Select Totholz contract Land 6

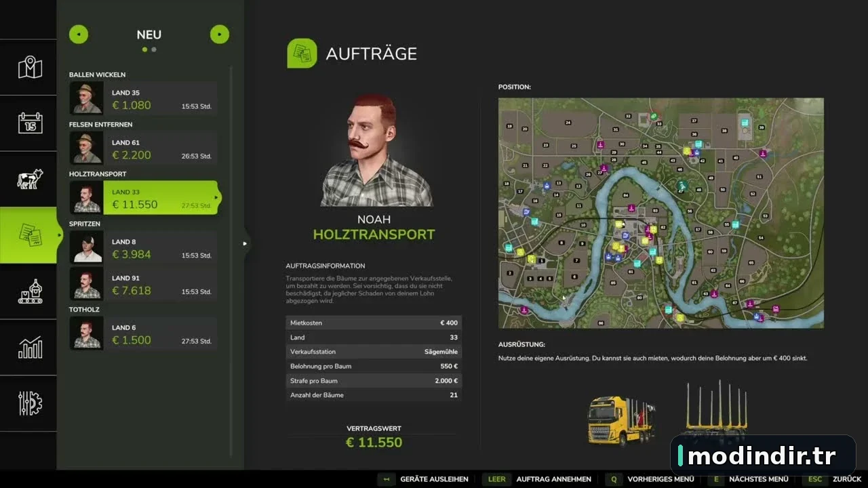(143, 333)
